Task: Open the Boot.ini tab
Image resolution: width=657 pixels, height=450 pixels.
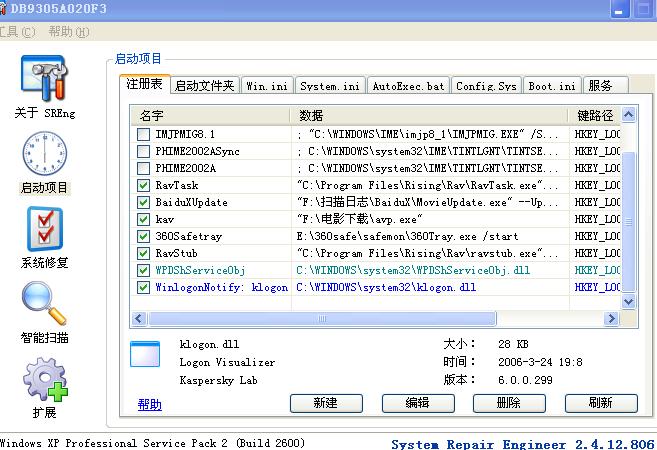Action: [552, 85]
